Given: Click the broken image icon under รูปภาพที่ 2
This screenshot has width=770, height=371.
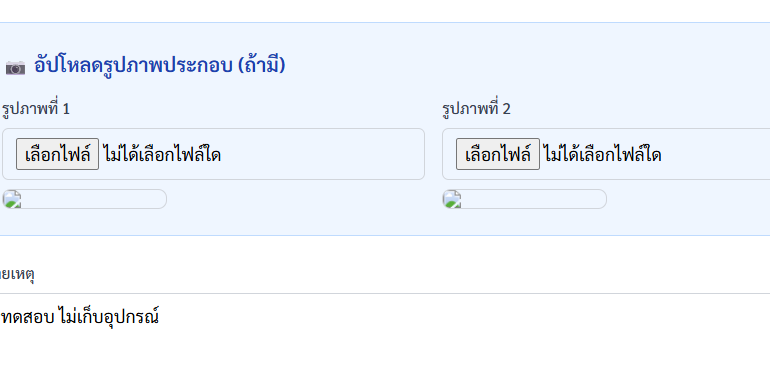Looking at the screenshot, I should 452,200.
